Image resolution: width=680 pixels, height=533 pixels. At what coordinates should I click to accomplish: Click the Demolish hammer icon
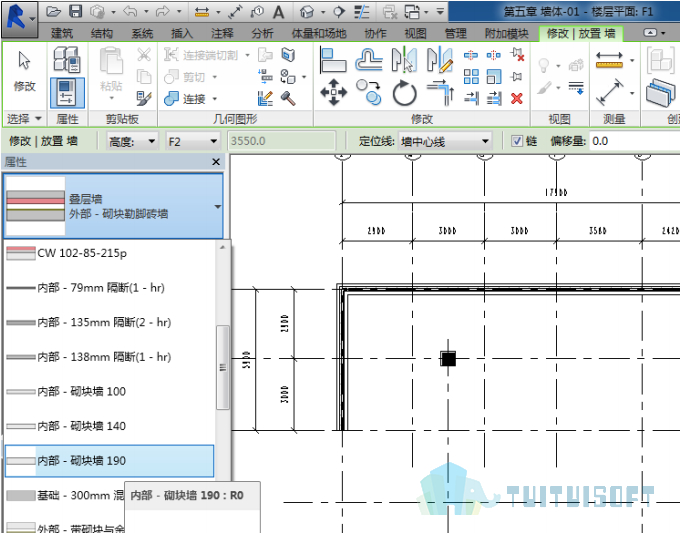coord(288,98)
